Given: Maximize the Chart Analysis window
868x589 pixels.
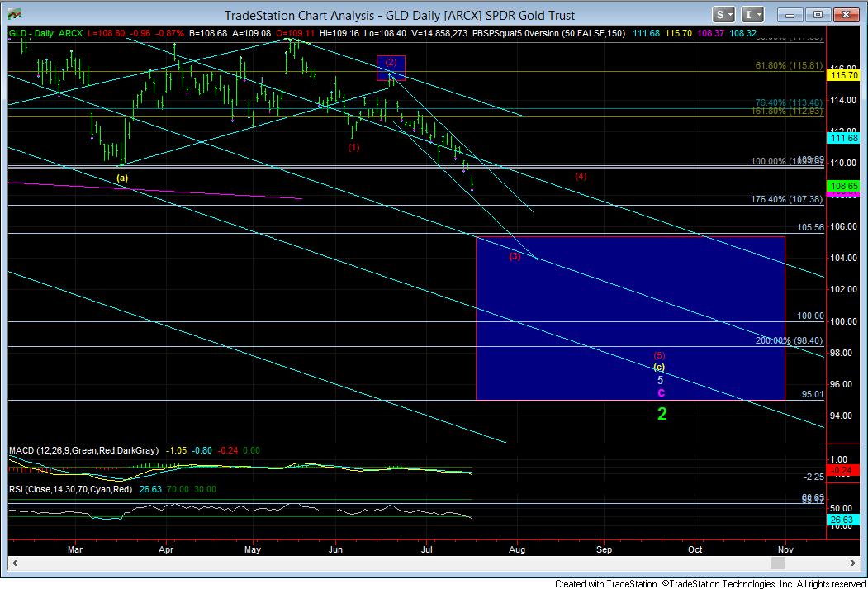Looking at the screenshot, I should point(818,14).
